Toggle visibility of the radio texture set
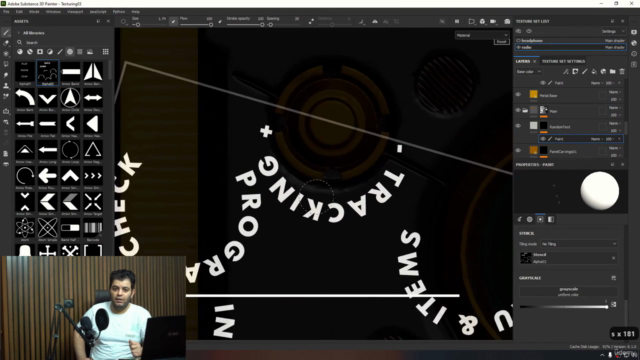Viewport: 640px width, 360px height. [x=518, y=47]
